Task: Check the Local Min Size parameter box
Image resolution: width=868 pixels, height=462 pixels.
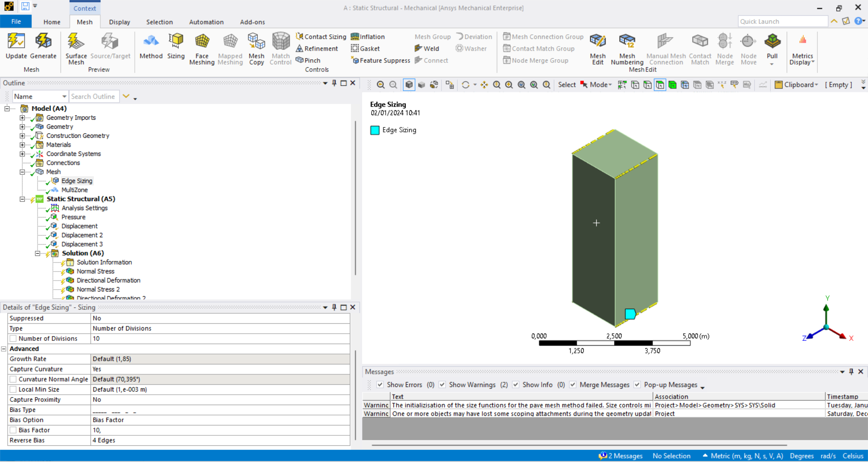Action: [13, 389]
